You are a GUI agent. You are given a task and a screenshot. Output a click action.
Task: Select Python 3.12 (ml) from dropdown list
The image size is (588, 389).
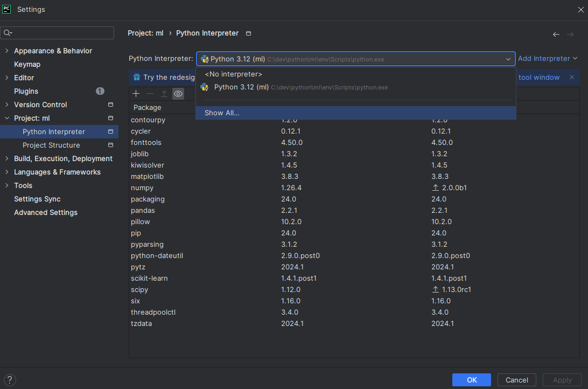click(x=355, y=87)
